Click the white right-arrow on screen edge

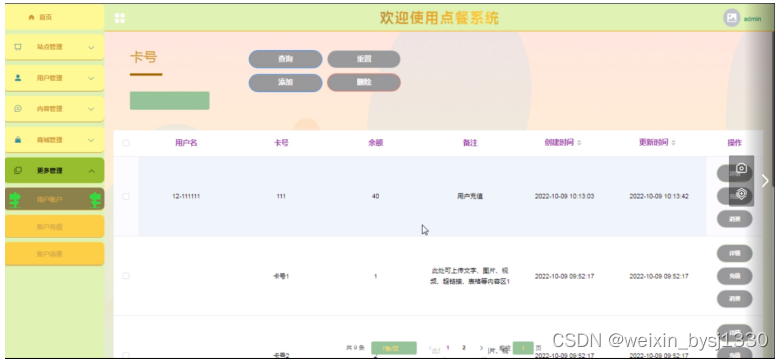(765, 180)
